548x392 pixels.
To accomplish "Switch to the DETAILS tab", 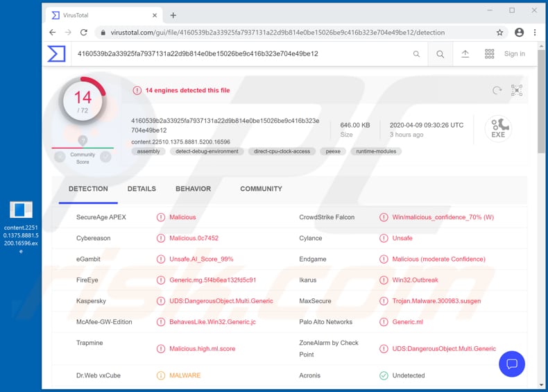I will [x=142, y=189].
